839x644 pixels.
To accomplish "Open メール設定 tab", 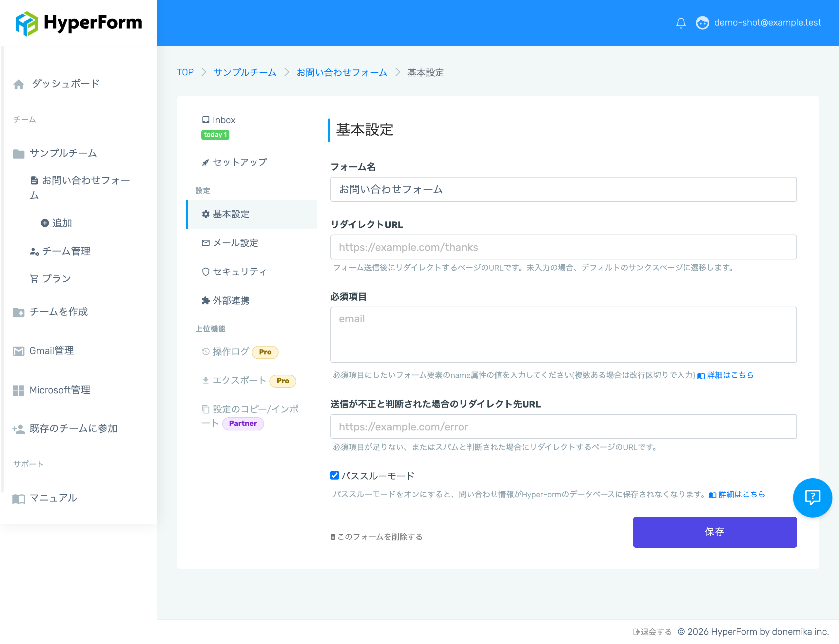I will pyautogui.click(x=235, y=243).
